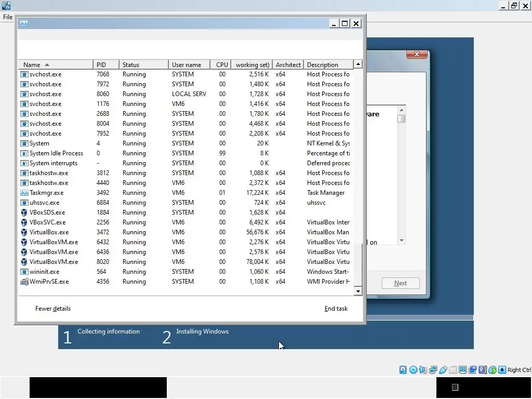Viewport: 532px width, 399px height.
Task: Sort by the working set memory column
Action: coord(252,64)
